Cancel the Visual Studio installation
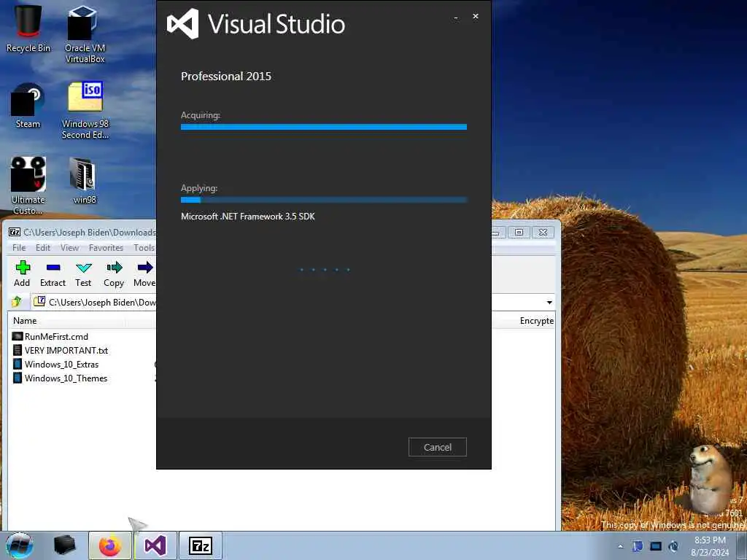This screenshot has height=560, width=747. click(438, 447)
